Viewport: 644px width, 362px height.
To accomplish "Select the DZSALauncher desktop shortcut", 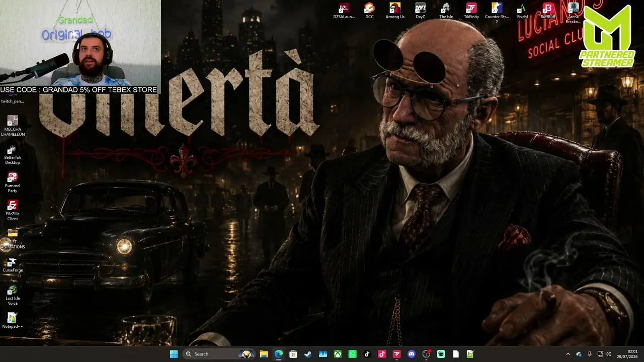I will point(344,11).
